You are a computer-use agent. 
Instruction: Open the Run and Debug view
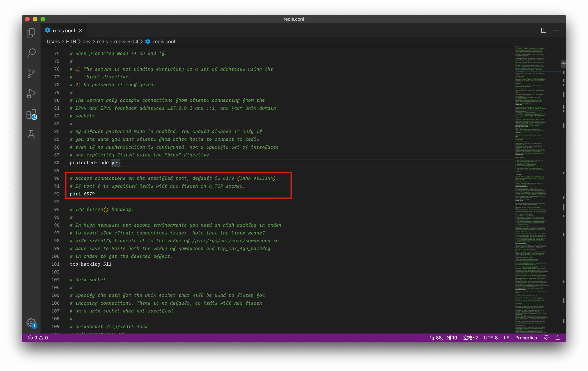coord(31,94)
